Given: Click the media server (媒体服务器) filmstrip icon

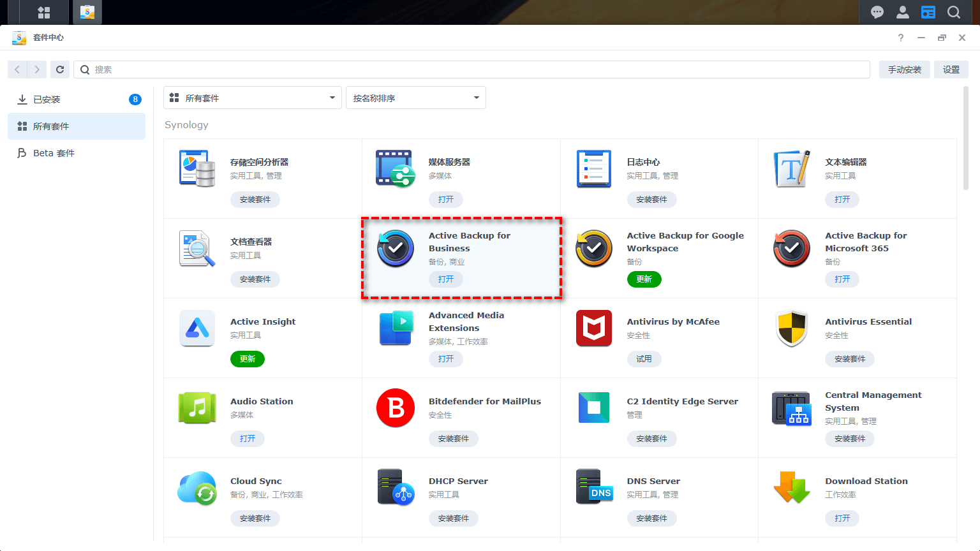Looking at the screenshot, I should [396, 169].
